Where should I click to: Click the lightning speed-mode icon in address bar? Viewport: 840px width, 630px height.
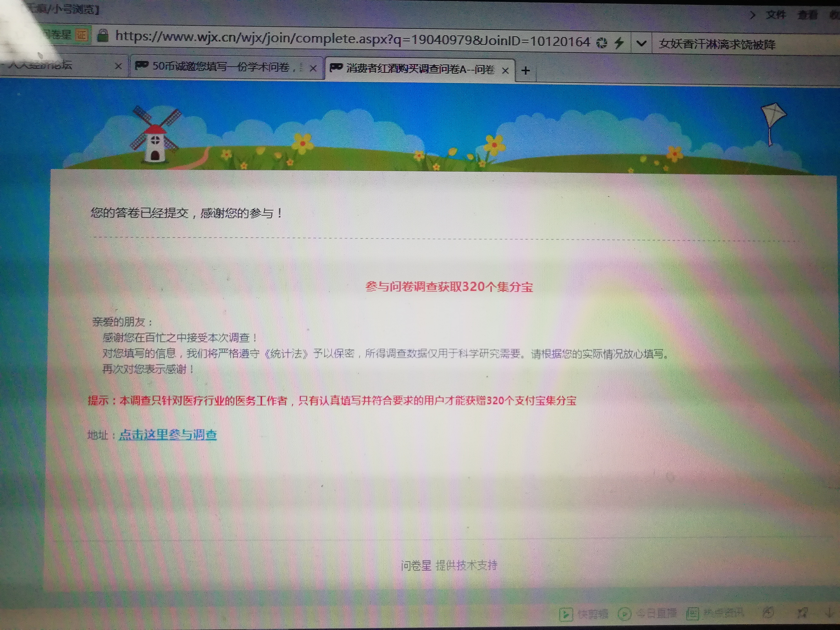tap(619, 43)
